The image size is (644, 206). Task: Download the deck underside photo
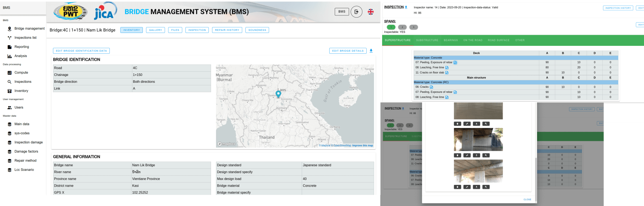(x=476, y=187)
